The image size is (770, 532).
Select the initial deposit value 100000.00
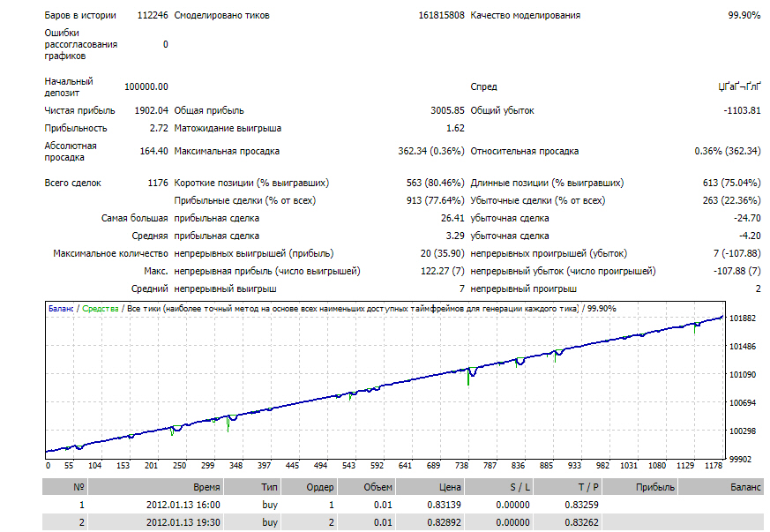click(146, 87)
